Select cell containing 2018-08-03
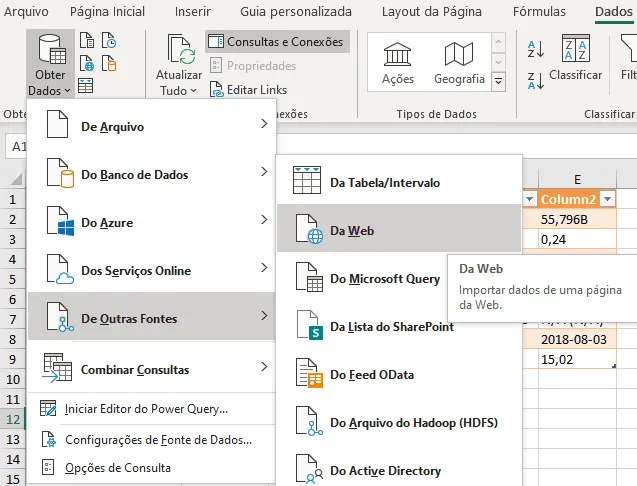Screen dimensions: 637x486 (x=577, y=340)
